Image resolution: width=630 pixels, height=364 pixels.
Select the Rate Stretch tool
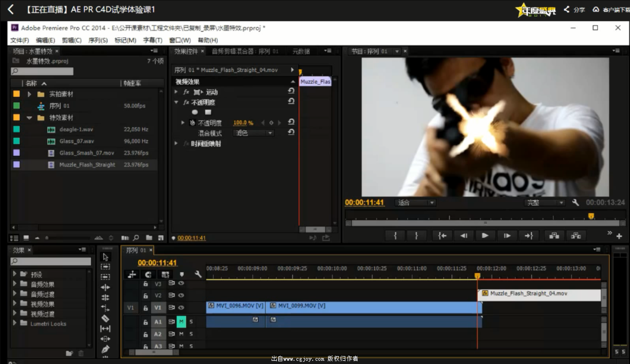[105, 308]
